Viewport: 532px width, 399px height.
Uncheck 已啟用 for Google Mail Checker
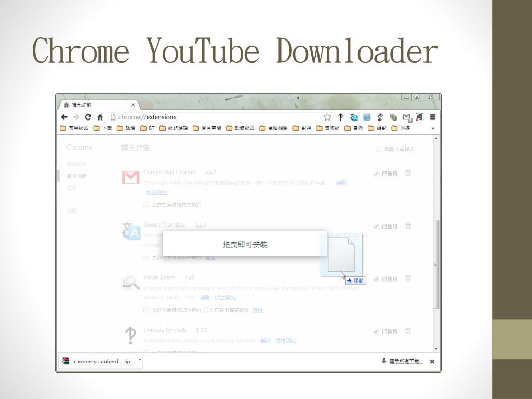click(376, 174)
